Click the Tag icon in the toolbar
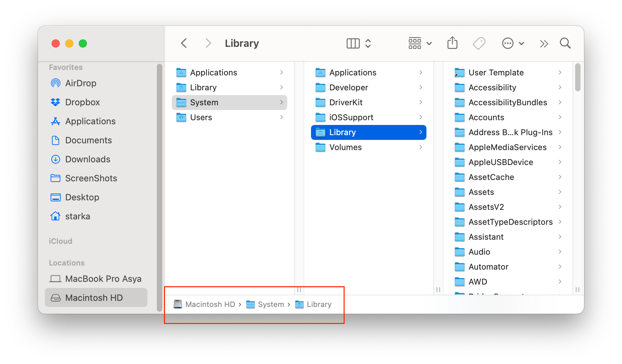Viewport: 622px width, 364px height. coord(479,43)
